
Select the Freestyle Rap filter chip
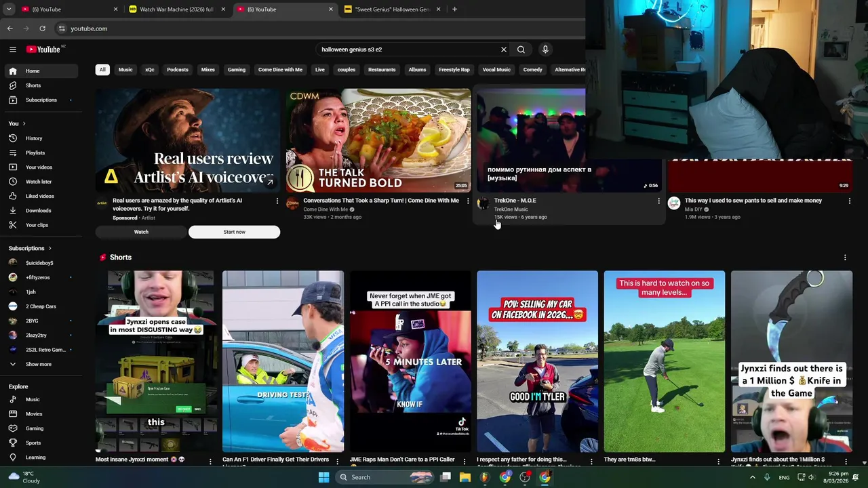click(454, 70)
